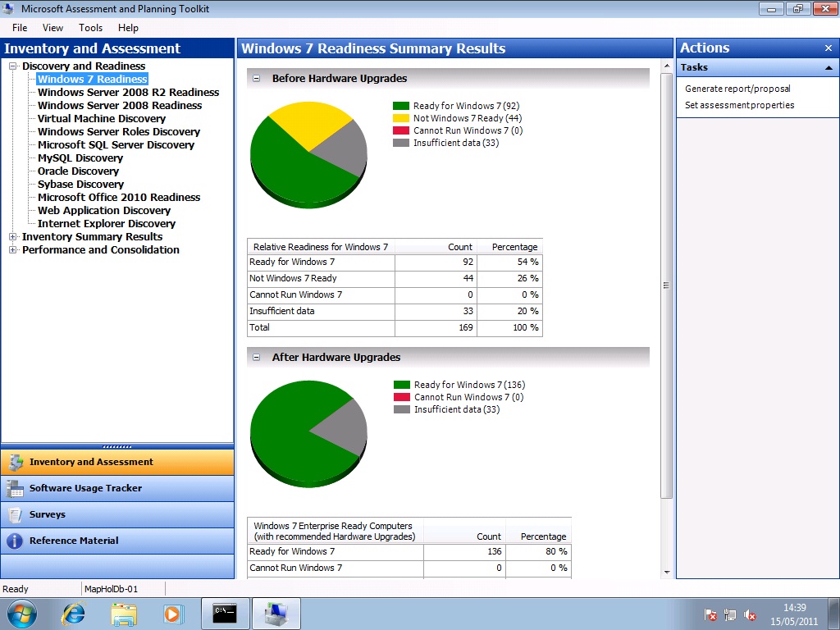Collapse the Before Hardware Upgrades section
This screenshot has width=840, height=630.
tap(257, 78)
